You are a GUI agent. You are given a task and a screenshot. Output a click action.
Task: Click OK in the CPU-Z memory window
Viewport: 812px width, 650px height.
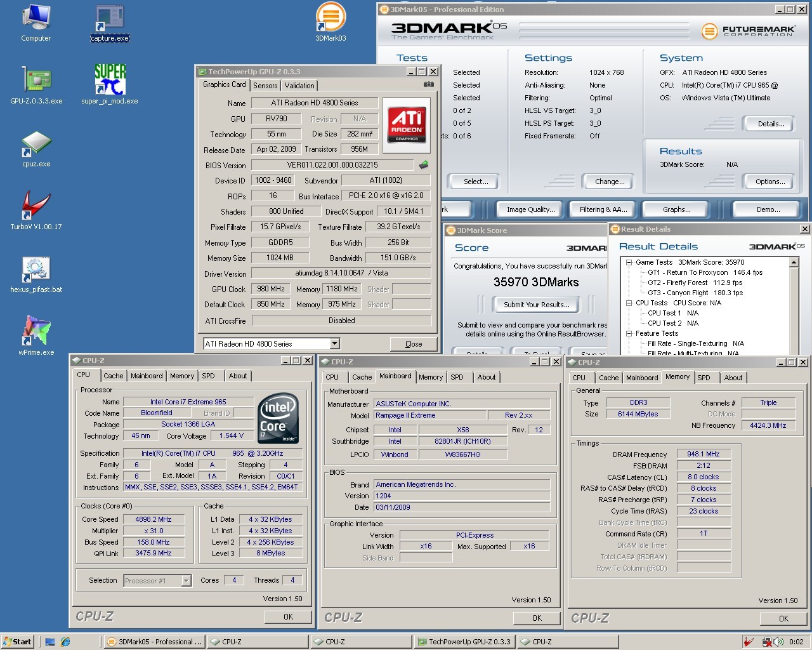pos(783,618)
